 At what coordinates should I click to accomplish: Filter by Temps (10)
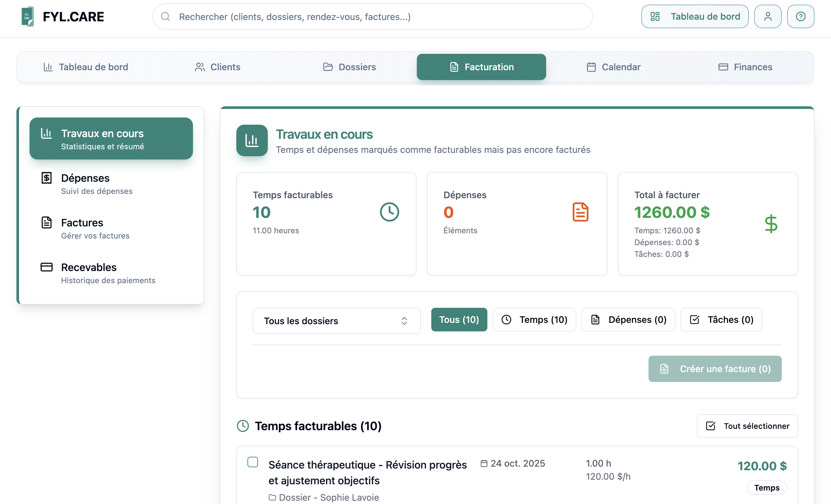[534, 320]
